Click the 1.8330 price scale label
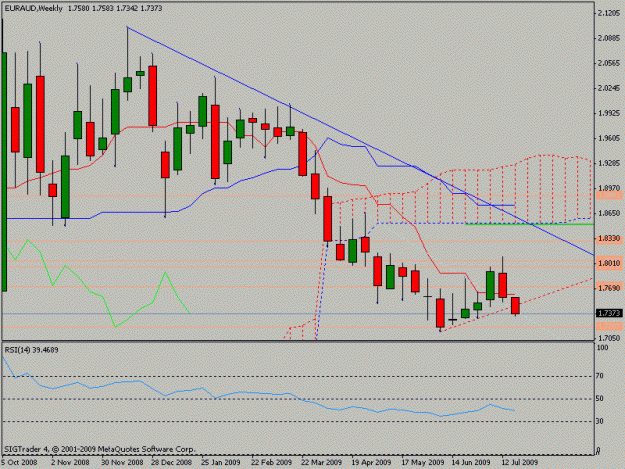This screenshot has height=469, width=625. tap(609, 238)
